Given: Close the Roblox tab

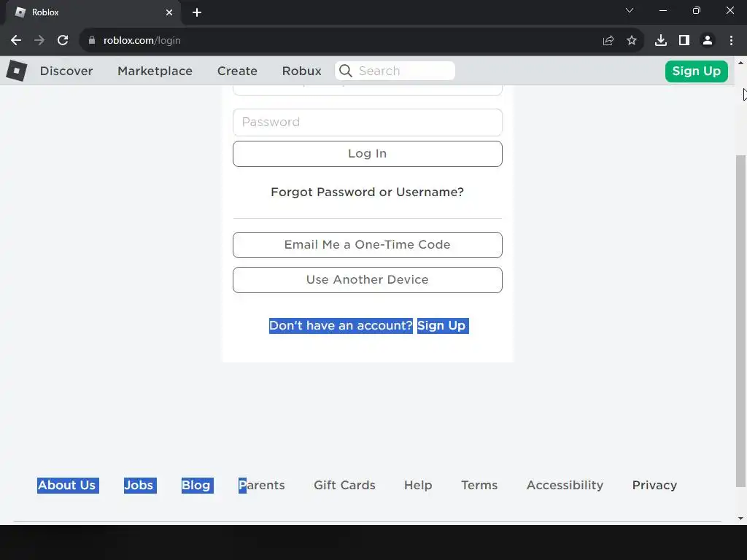Looking at the screenshot, I should [169, 12].
